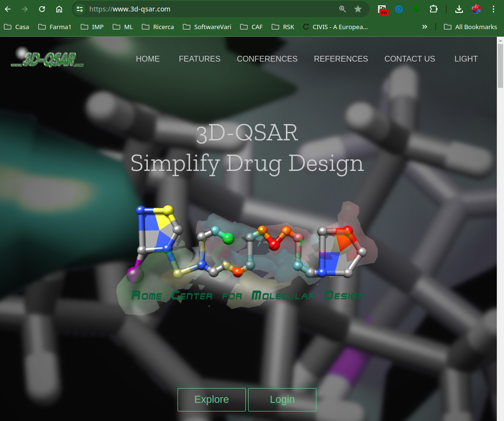The width and height of the screenshot is (504, 421).
Task: Open the CAF bookmarks folder
Action: (x=252, y=27)
